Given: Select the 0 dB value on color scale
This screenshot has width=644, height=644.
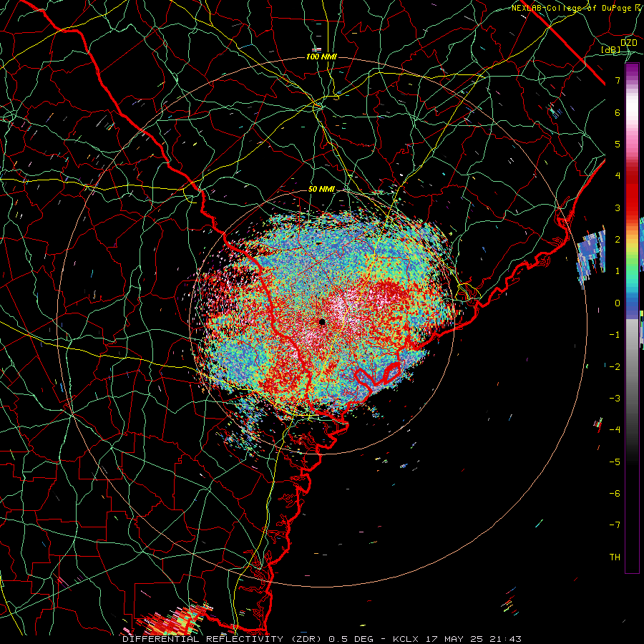Looking at the screenshot, I should click(618, 303).
